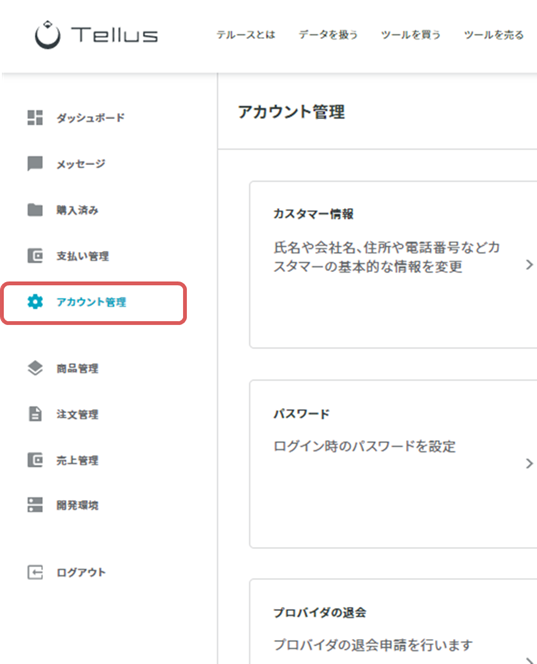
Task: Select the product management layers icon
Action: point(35,368)
